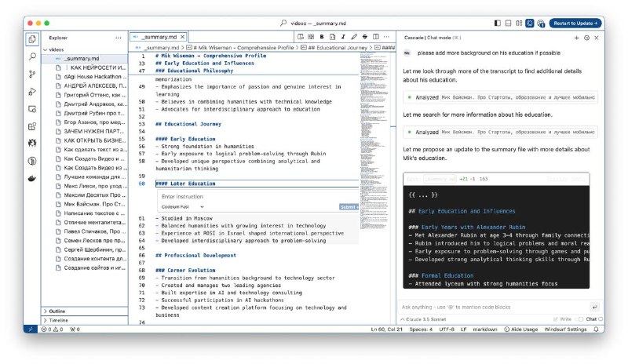Toggle bottom panel layout icon in title bar

pyautogui.click(x=508, y=24)
